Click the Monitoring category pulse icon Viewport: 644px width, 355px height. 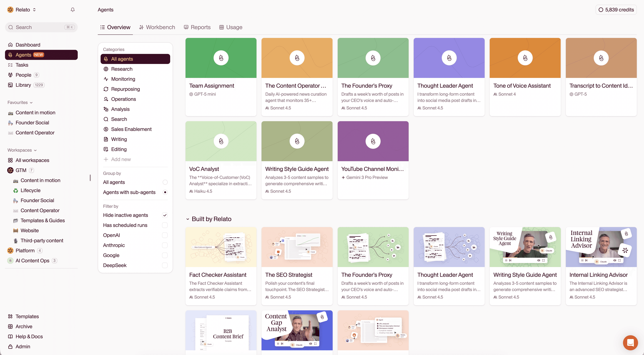point(106,79)
